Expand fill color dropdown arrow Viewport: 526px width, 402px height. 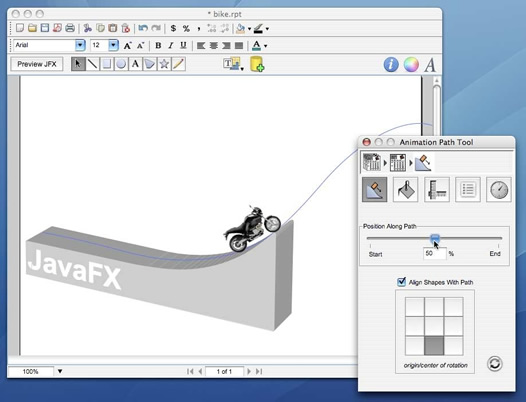tap(249, 29)
